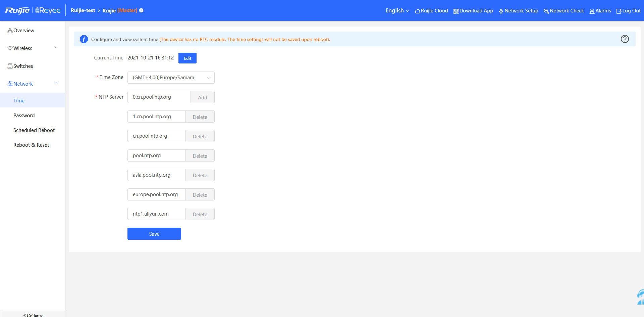Screen dimensions: 644x317
Task: Click the Master info icon beside Ruijie
Action: click(141, 10)
